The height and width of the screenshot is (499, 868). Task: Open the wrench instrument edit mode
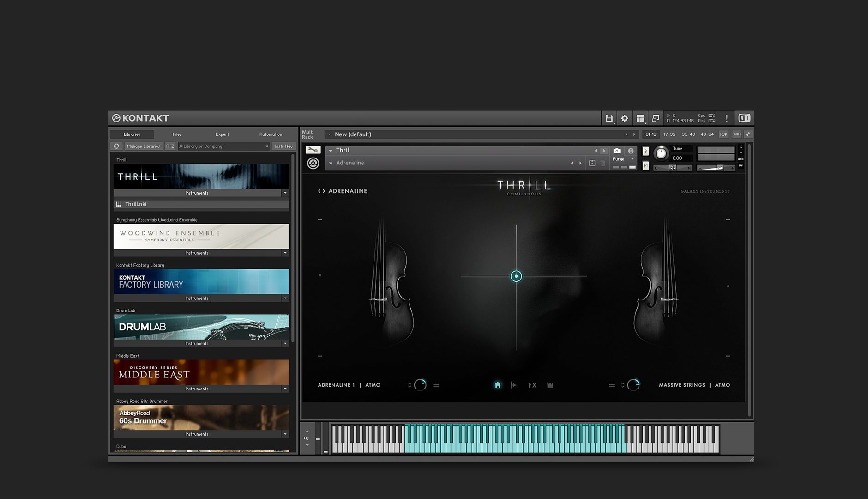click(313, 150)
